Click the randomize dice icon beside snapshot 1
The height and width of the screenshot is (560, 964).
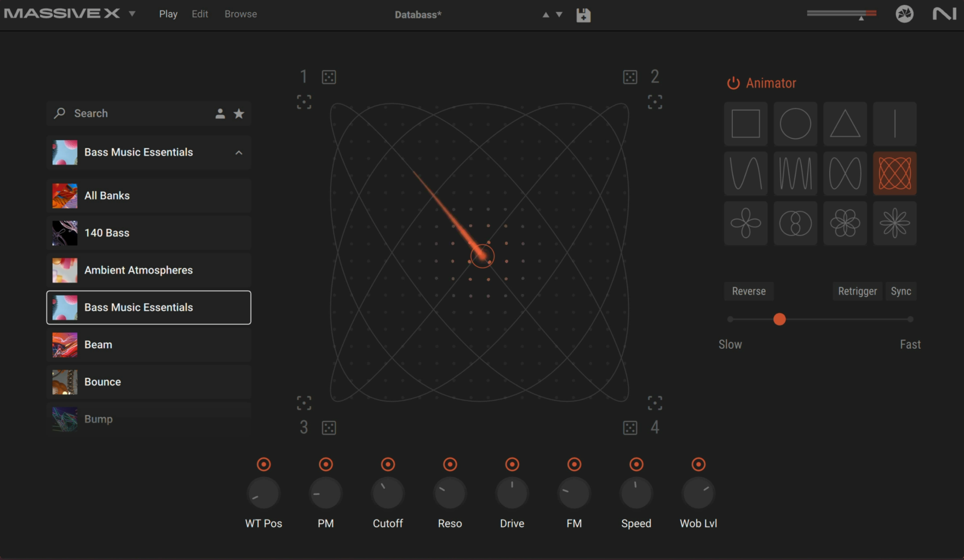click(329, 77)
